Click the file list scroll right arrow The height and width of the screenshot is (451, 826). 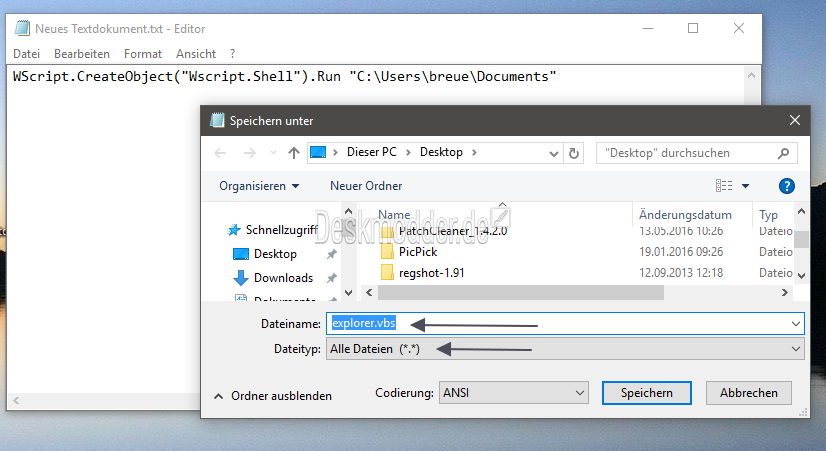click(785, 292)
